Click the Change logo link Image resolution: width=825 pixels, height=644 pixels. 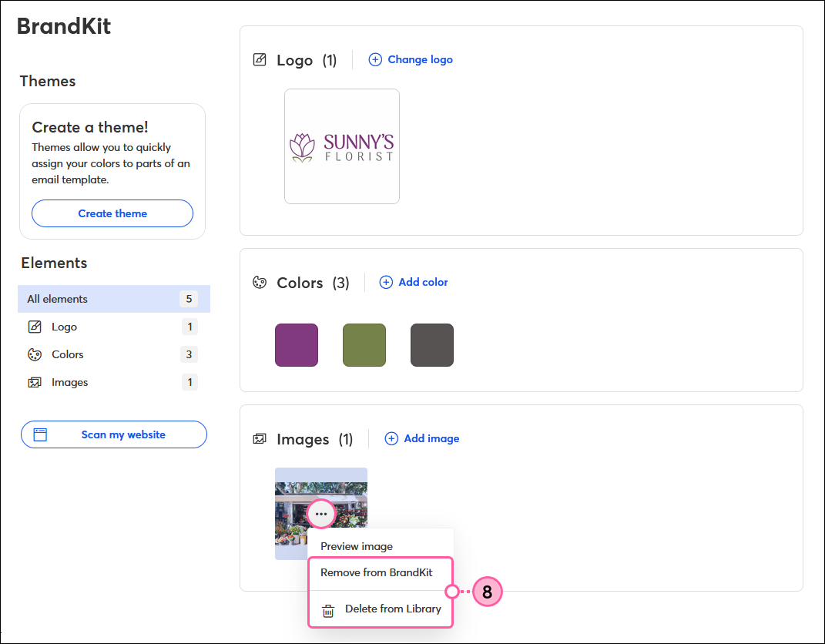tap(411, 59)
